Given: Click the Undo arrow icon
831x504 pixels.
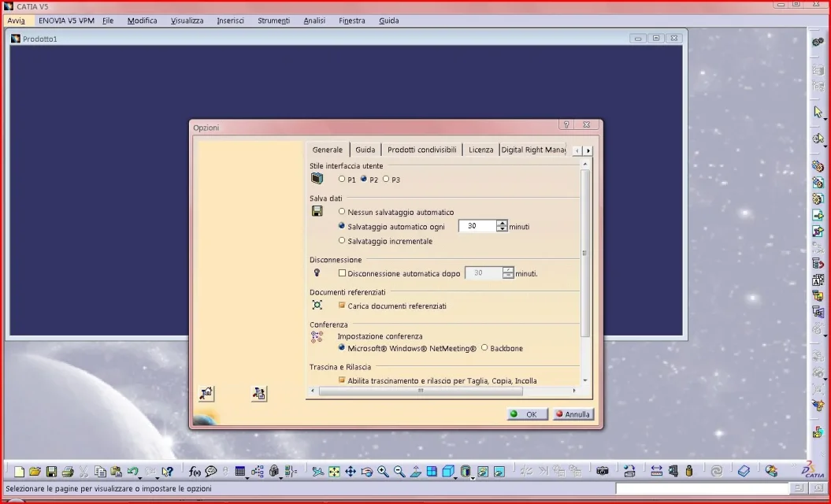Looking at the screenshot, I should point(132,471).
